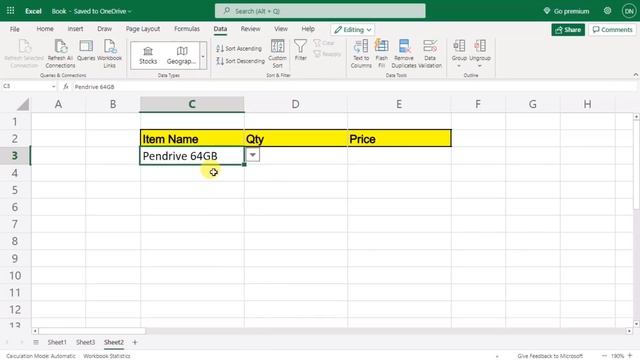The width and height of the screenshot is (640, 360).
Task: Expand the Name Box dropdown
Action: click(x=53, y=87)
